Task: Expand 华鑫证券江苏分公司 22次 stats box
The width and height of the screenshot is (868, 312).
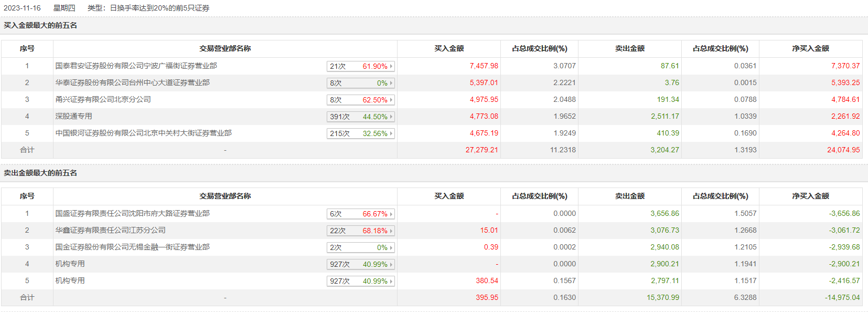Action: tap(360, 231)
